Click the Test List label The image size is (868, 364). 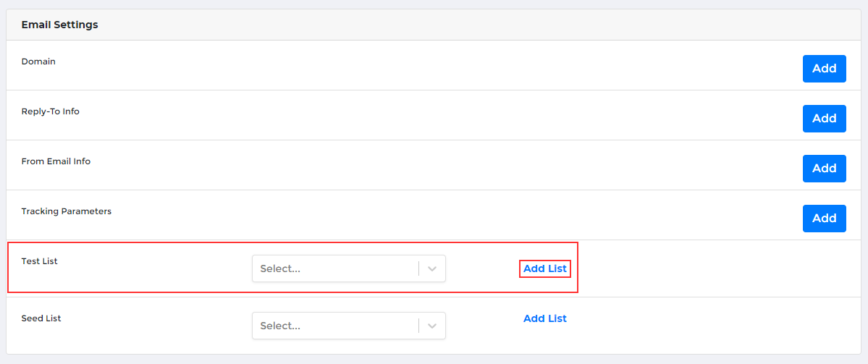pyautogui.click(x=39, y=261)
